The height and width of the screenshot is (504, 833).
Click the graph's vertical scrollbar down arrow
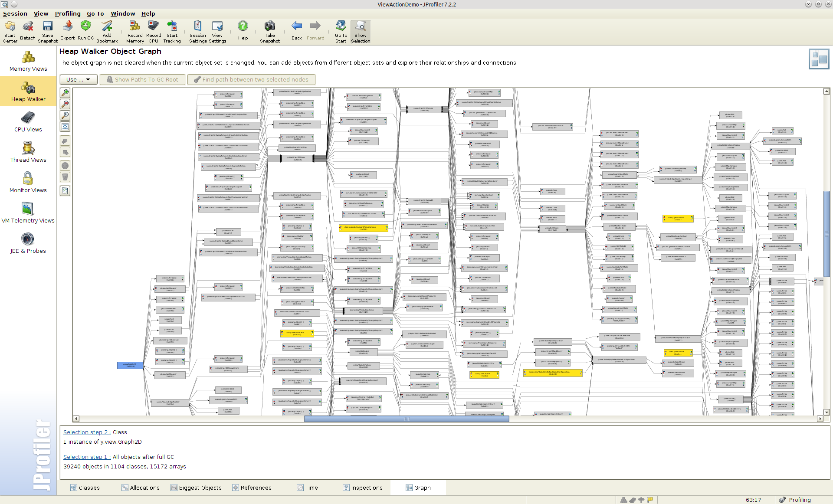click(826, 412)
